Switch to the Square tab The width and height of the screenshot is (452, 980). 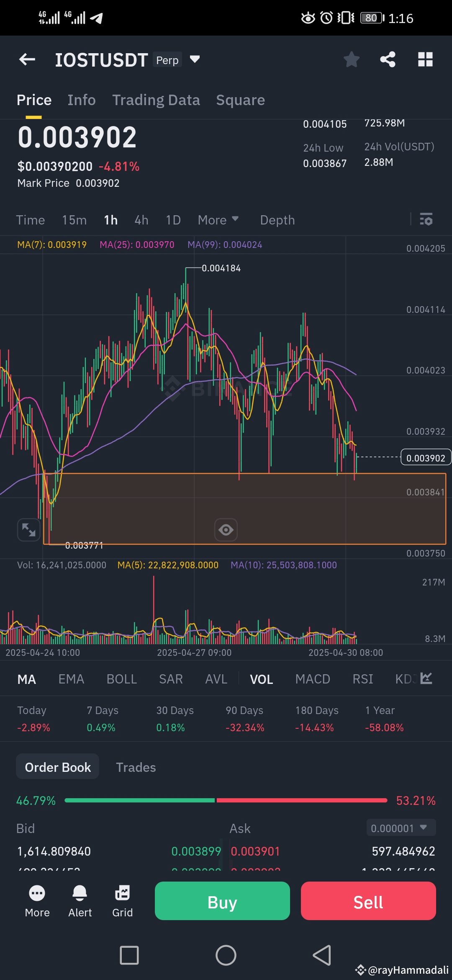click(x=240, y=100)
